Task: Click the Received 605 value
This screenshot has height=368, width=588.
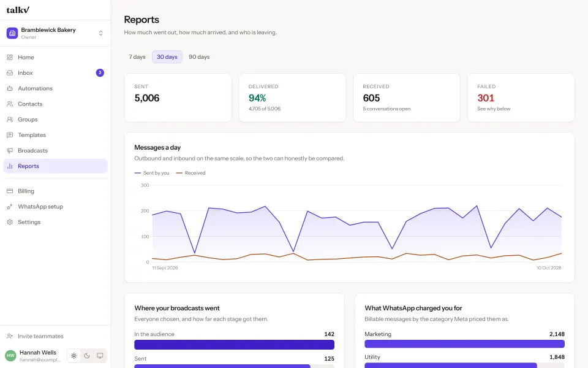Action: click(x=371, y=98)
